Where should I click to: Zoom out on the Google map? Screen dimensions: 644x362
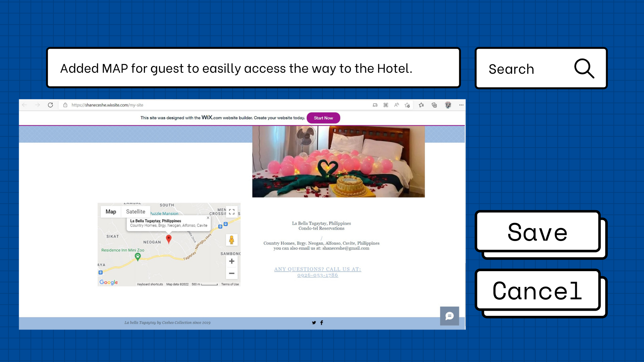click(x=231, y=273)
